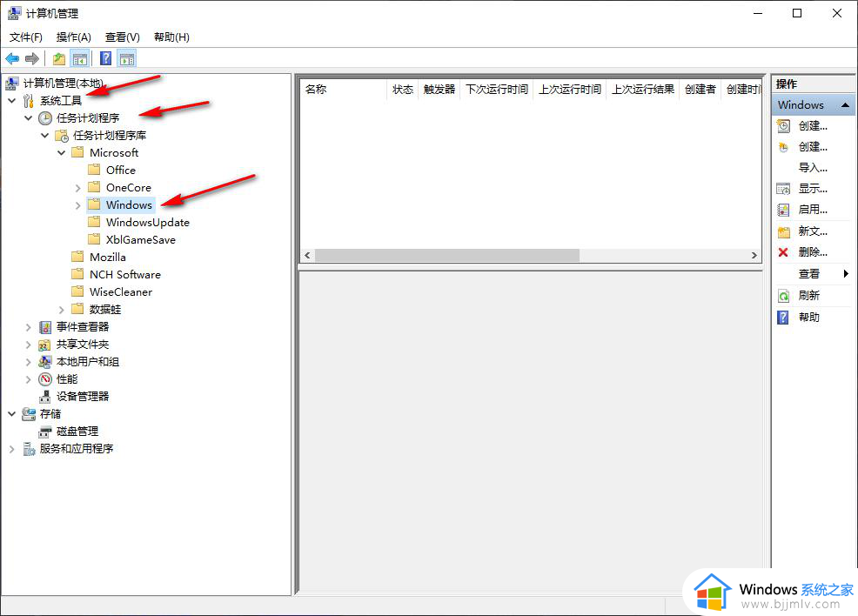Collapse the 任务计划程序 node arrow
The height and width of the screenshot is (616, 858).
pos(29,118)
